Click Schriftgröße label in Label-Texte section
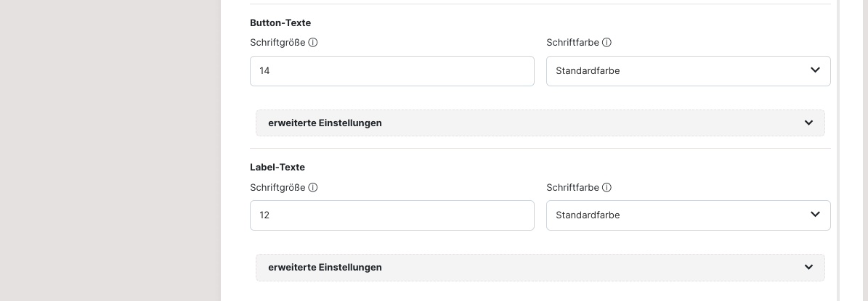This screenshot has height=301, width=868. pos(277,188)
